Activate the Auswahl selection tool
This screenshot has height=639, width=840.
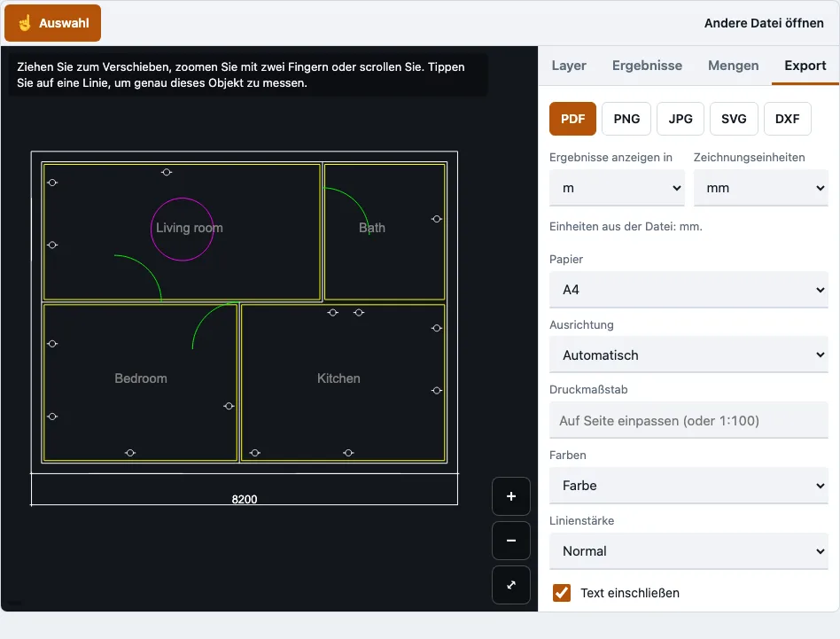[52, 23]
